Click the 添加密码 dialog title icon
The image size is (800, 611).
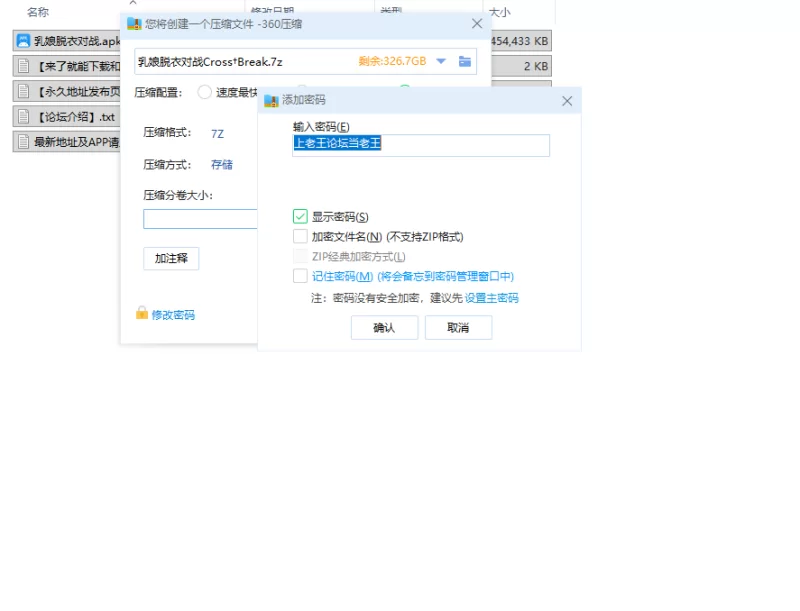[271, 100]
